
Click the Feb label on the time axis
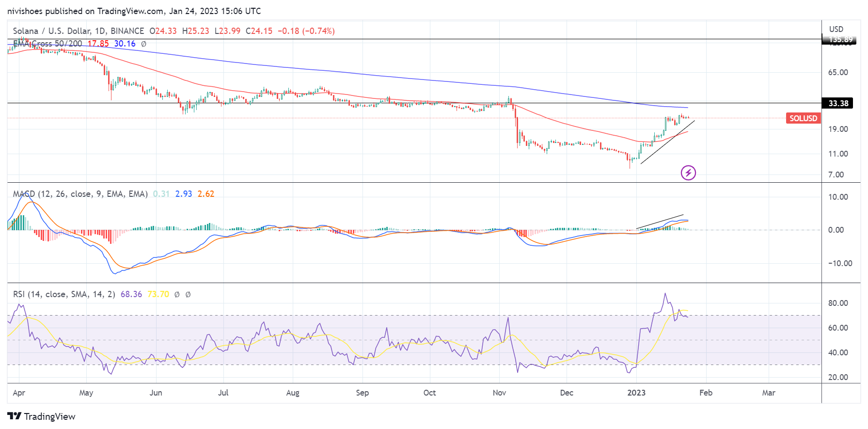[x=706, y=393]
